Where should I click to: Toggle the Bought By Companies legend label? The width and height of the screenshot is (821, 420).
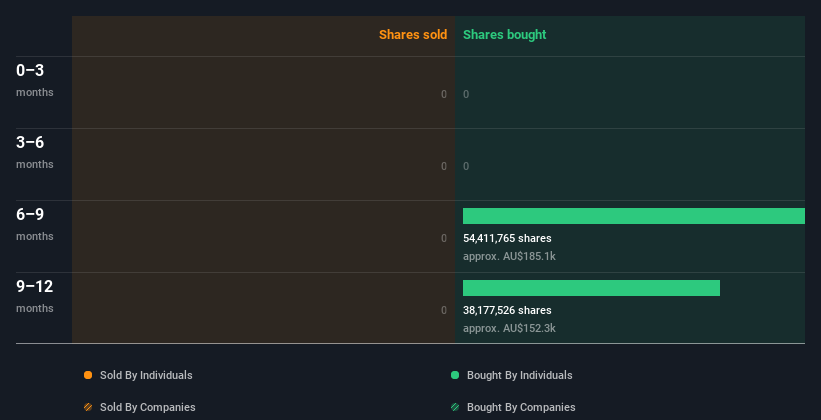(521, 407)
